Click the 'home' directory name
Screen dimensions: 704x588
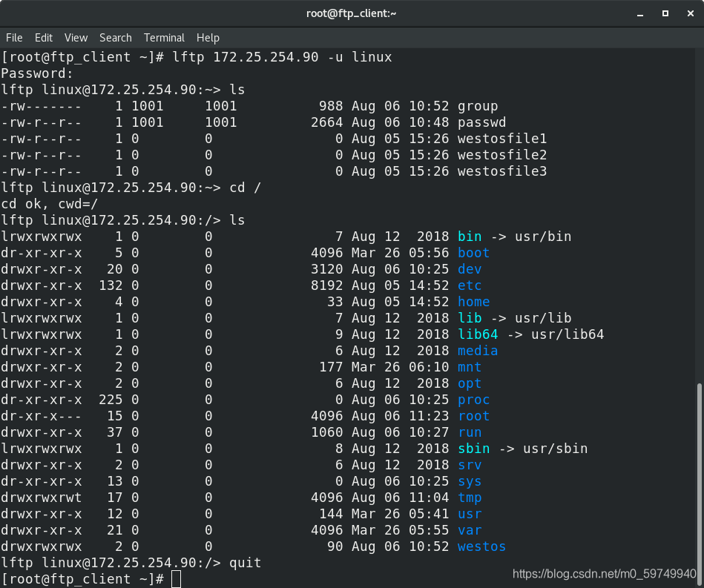pyautogui.click(x=474, y=302)
